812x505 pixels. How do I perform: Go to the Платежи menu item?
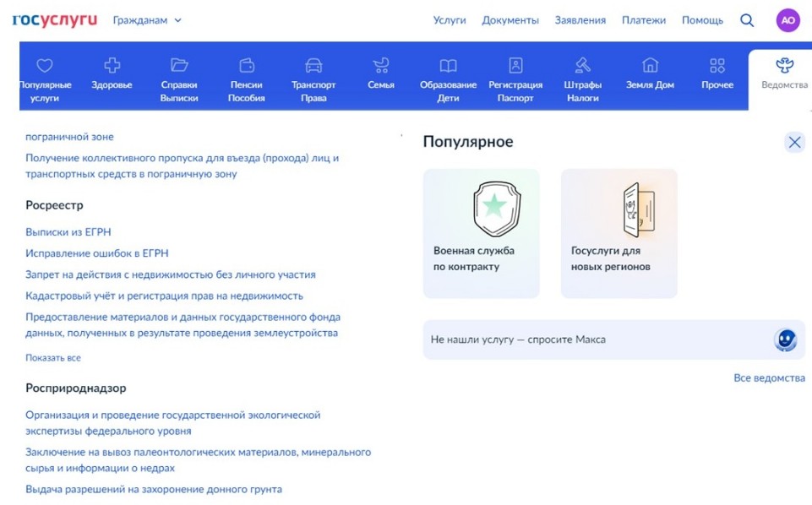click(x=644, y=20)
